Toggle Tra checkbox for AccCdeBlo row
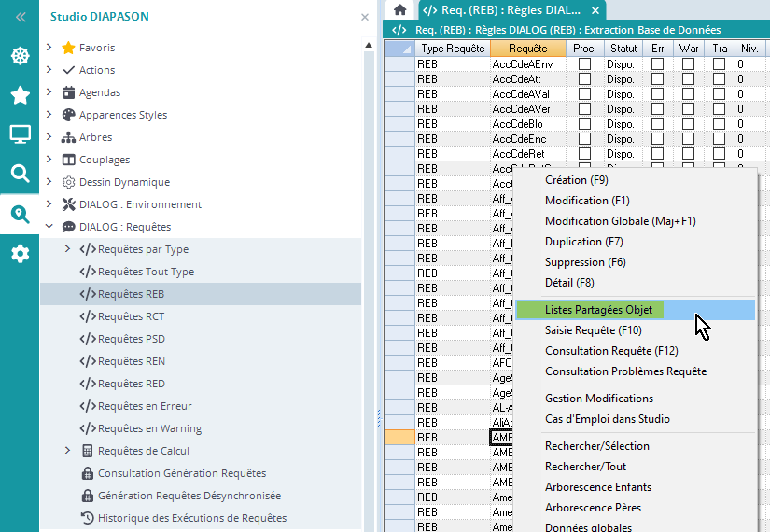 click(719, 124)
